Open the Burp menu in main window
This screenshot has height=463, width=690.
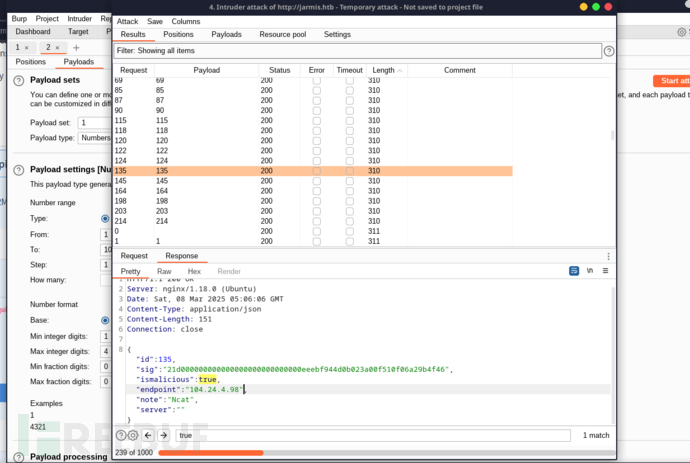coord(19,18)
